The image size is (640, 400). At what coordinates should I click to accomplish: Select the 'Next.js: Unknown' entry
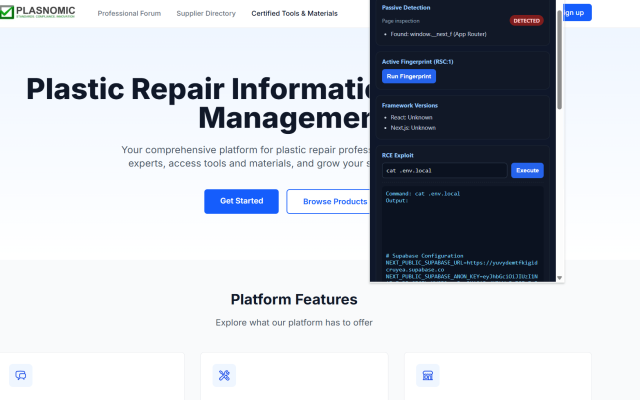413,128
